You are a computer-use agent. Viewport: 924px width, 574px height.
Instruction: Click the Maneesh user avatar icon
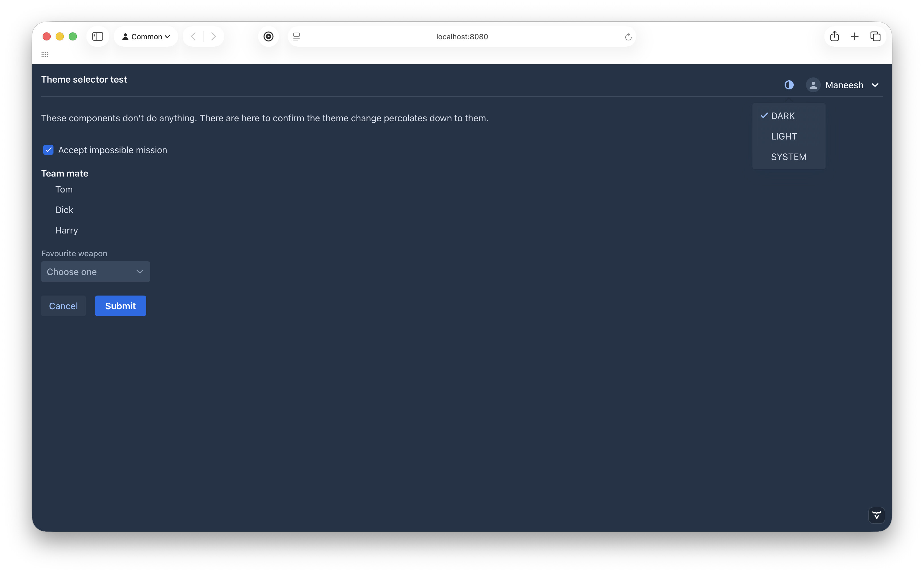[813, 85]
